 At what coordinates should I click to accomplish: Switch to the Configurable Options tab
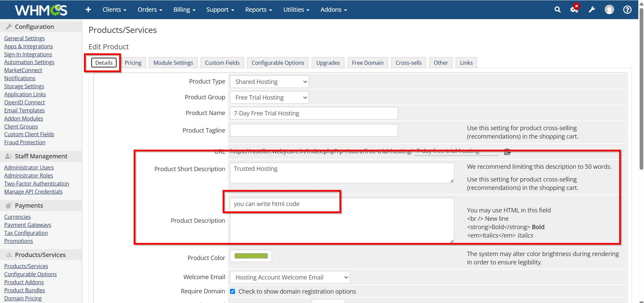(x=278, y=63)
